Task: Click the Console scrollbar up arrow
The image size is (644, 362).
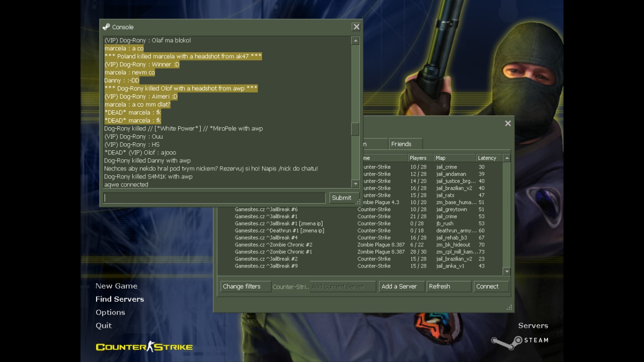Action: [x=355, y=41]
